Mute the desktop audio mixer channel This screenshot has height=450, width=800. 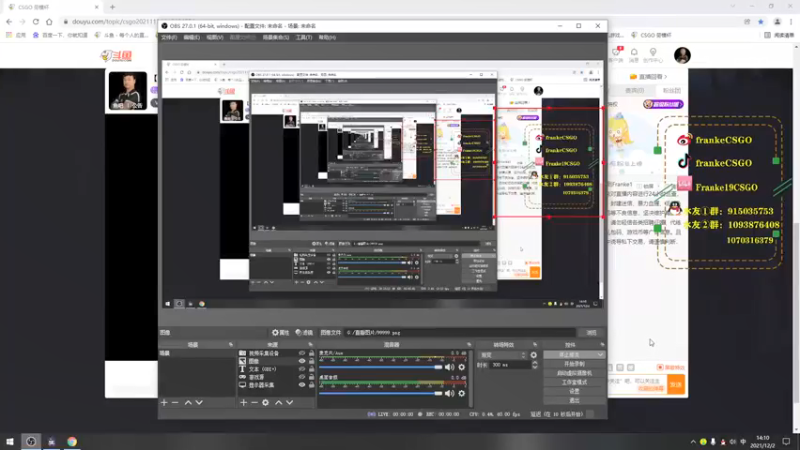point(449,393)
